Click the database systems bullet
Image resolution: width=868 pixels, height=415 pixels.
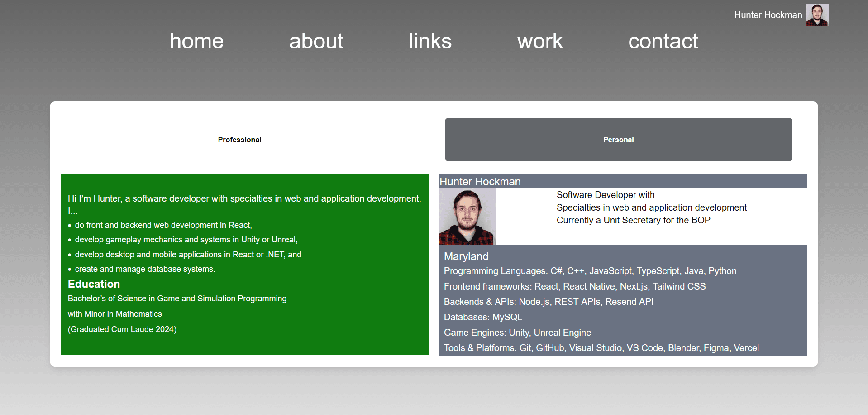point(145,269)
